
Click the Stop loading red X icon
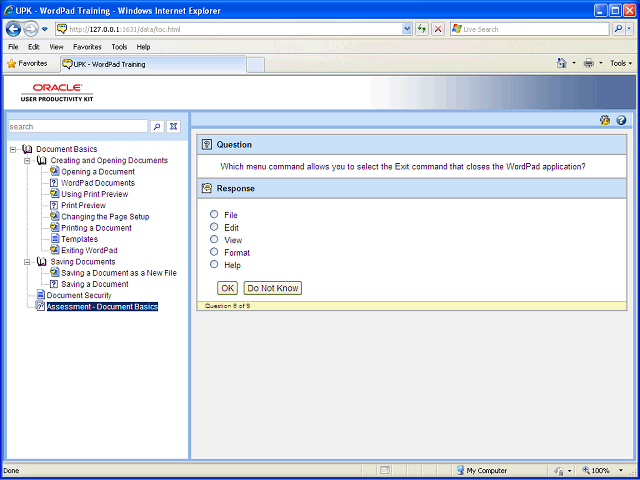coord(438,29)
